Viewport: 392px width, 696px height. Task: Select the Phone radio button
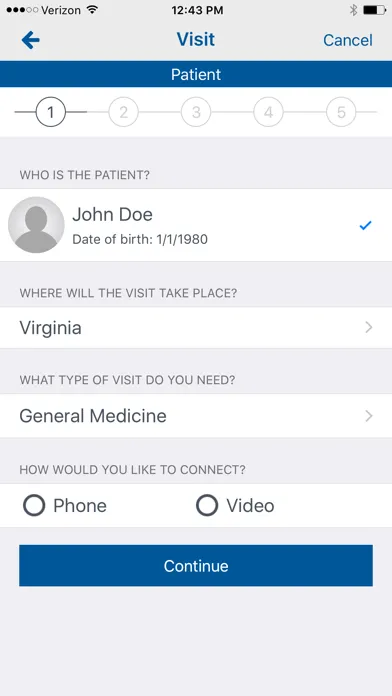click(x=34, y=506)
